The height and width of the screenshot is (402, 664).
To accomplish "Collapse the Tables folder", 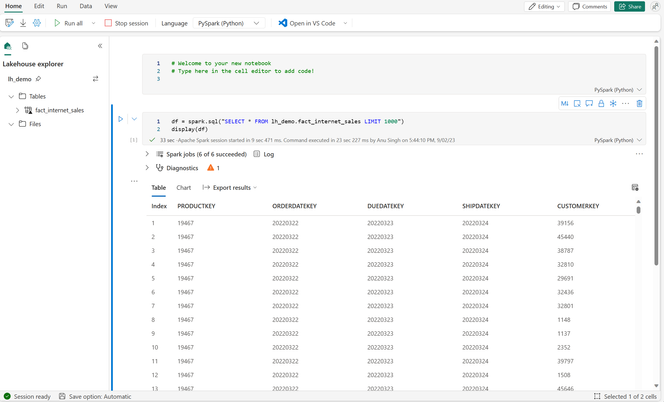I will click(11, 97).
